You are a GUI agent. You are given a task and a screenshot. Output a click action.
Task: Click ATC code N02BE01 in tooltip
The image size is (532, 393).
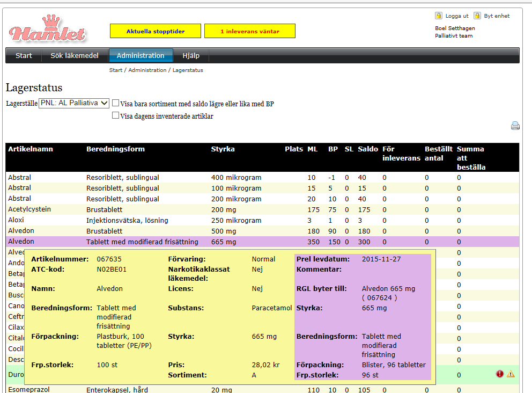(112, 270)
